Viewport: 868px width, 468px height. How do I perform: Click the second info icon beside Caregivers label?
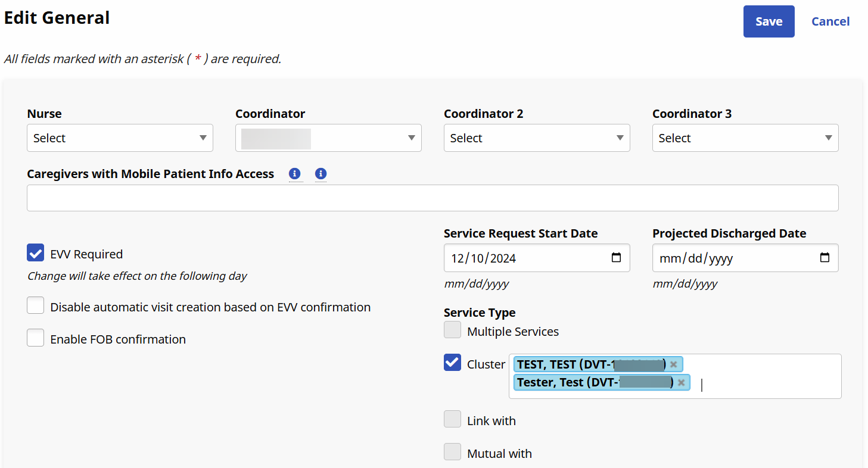[x=321, y=174]
